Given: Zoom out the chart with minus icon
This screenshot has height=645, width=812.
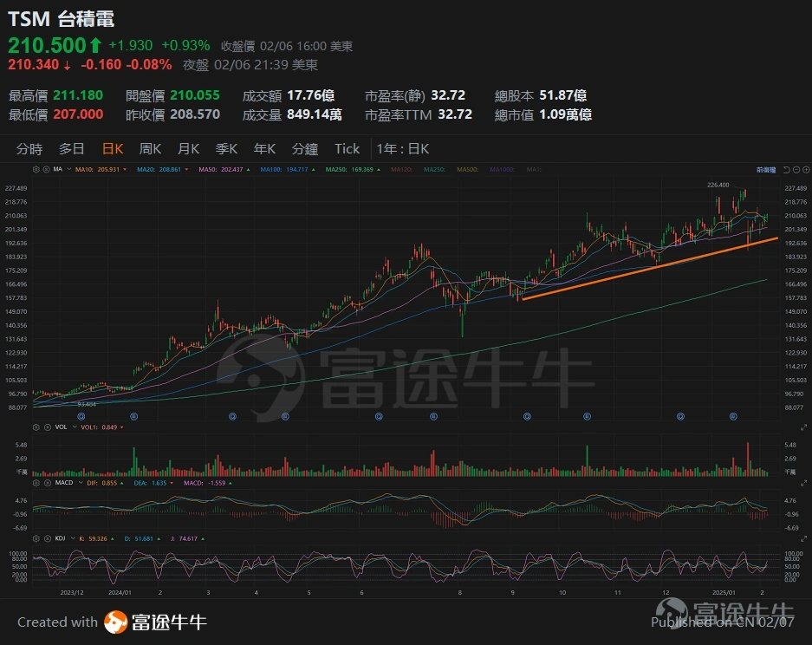Looking at the screenshot, I should [796, 170].
